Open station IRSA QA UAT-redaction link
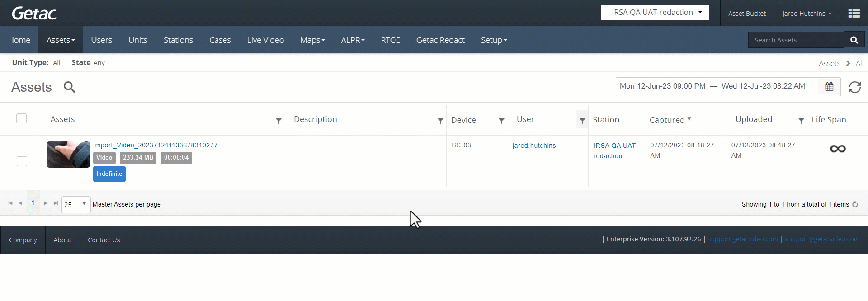The image size is (868, 301). [x=615, y=150]
